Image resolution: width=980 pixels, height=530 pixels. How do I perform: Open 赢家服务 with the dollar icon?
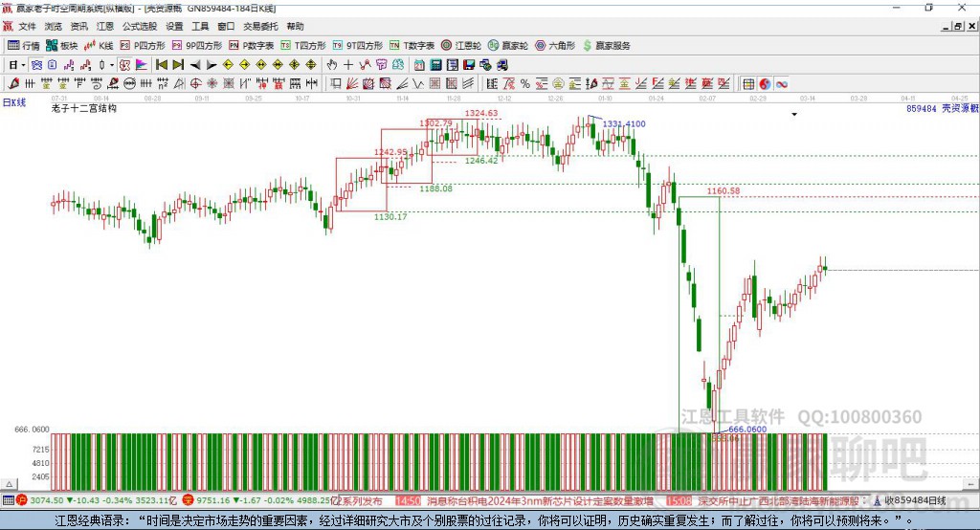[606, 46]
